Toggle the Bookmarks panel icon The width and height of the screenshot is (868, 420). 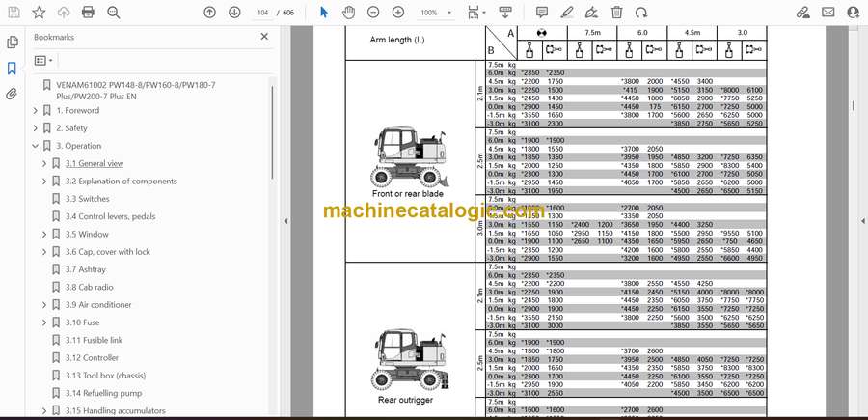click(12, 69)
